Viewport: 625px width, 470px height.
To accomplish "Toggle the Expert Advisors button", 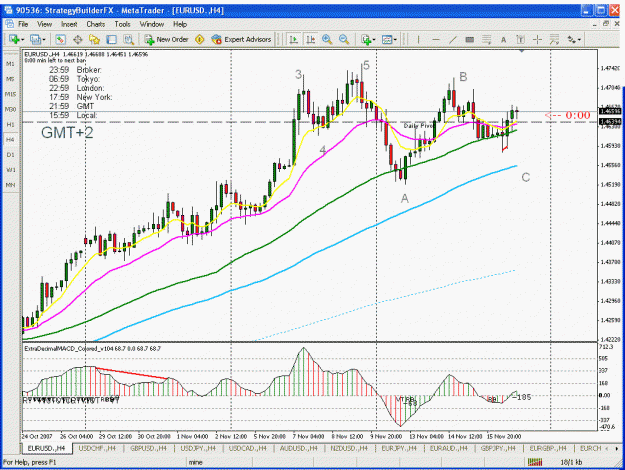I will [241, 39].
